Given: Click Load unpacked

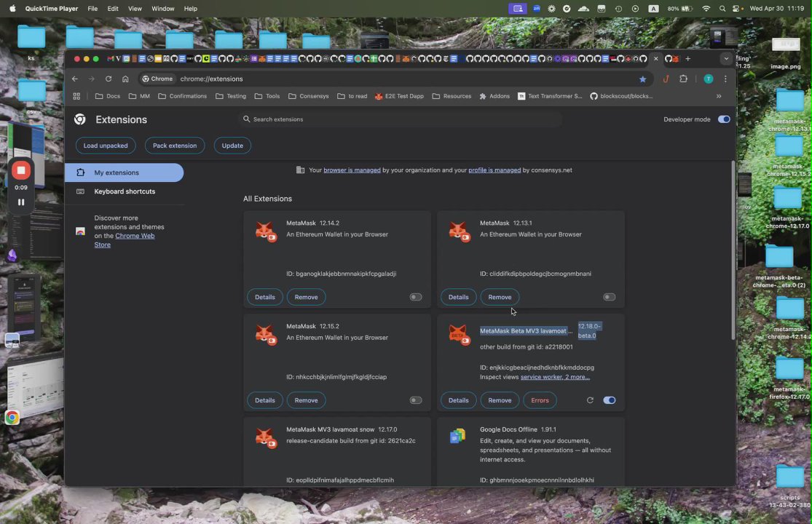Looking at the screenshot, I should coord(106,146).
